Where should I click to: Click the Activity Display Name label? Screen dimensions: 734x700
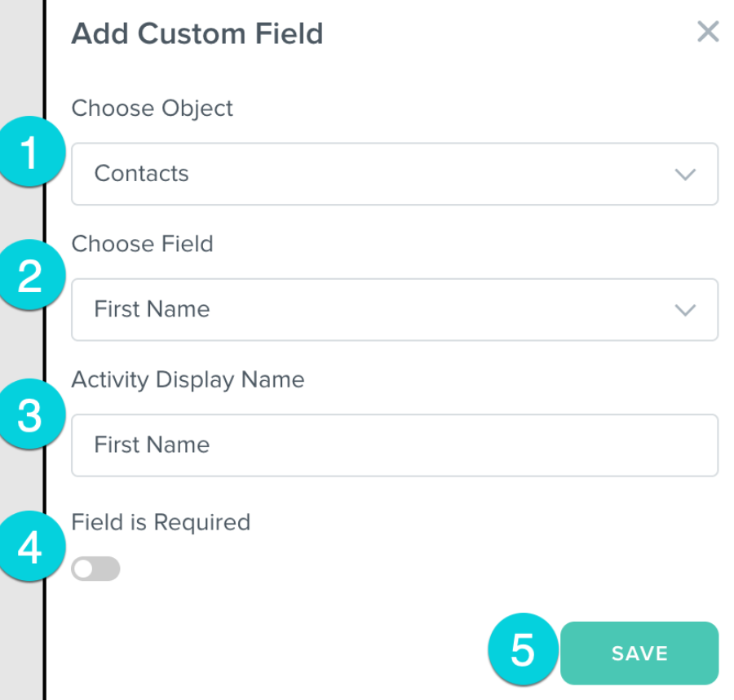click(x=188, y=379)
